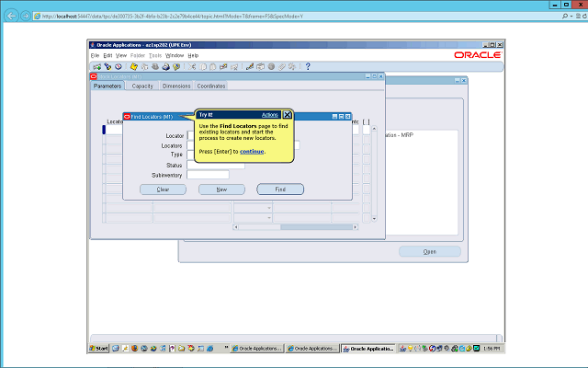Switch to the first Oracle Applications taskbar button
Viewport: 588px width, 368px height.
coord(257,349)
